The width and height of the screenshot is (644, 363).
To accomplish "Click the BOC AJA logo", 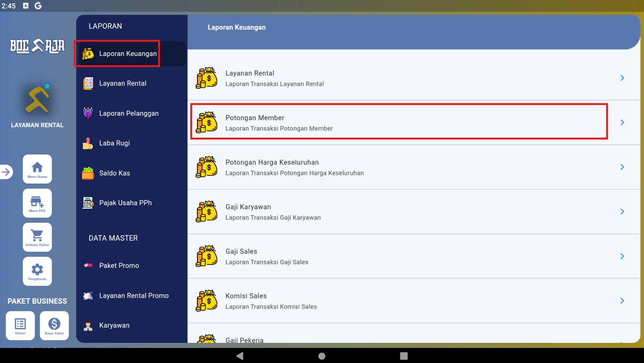I will (x=37, y=46).
